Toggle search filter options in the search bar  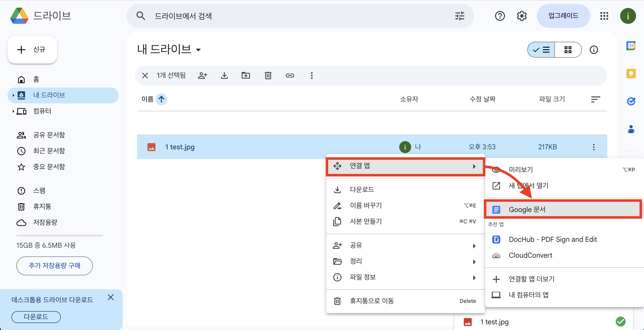coord(459,16)
